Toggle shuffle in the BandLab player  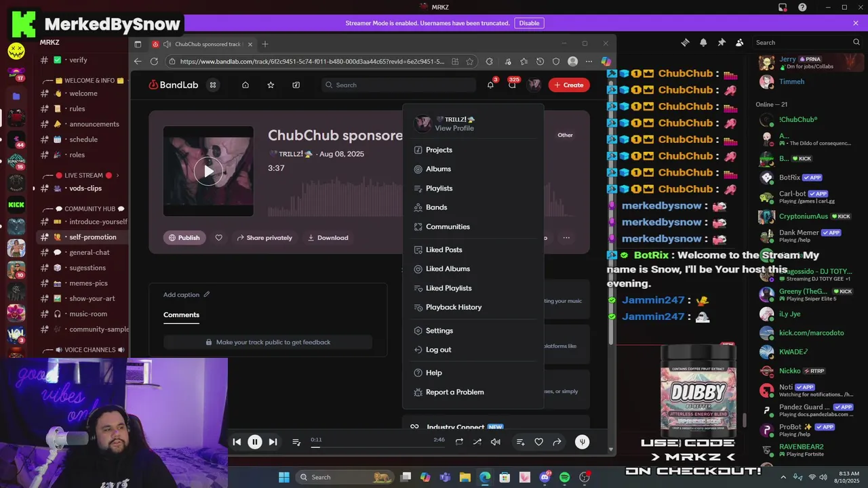(x=477, y=442)
